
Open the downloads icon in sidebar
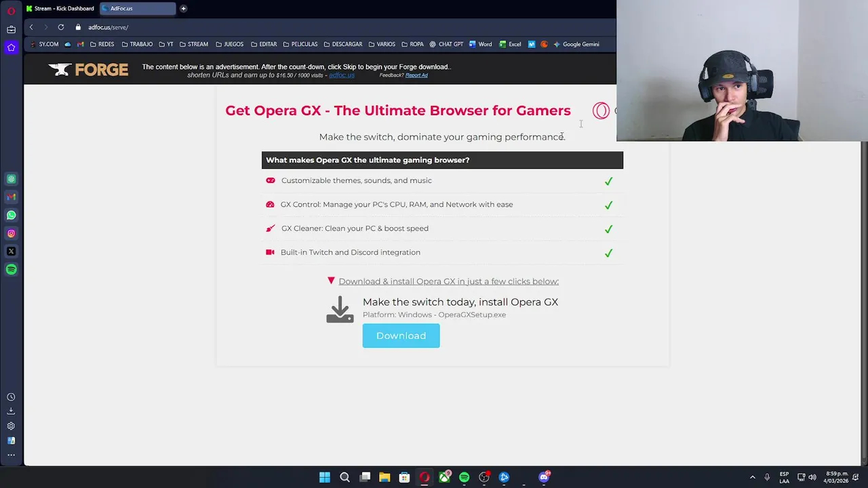point(11,411)
